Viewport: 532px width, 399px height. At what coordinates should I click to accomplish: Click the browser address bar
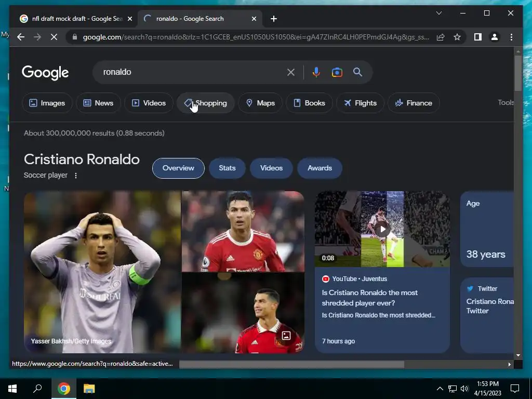coord(256,37)
